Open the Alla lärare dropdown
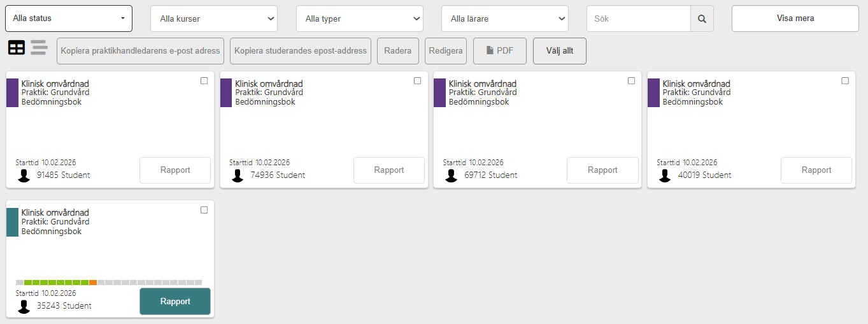 tap(504, 19)
